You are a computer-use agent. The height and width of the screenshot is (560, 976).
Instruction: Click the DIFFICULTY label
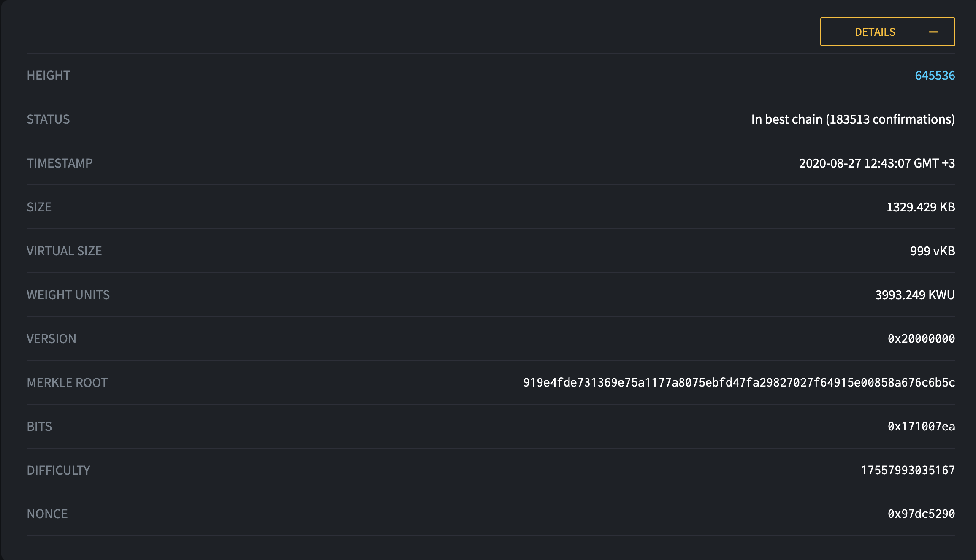pyautogui.click(x=58, y=471)
